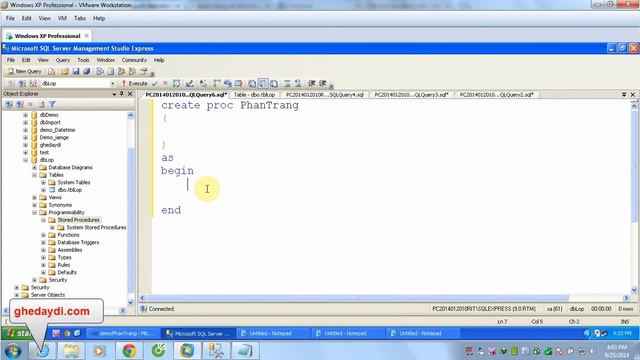Screen dimensions: 640x360
Task: Switch to the SQLQuery4.sql tab
Action: [x=325, y=95]
